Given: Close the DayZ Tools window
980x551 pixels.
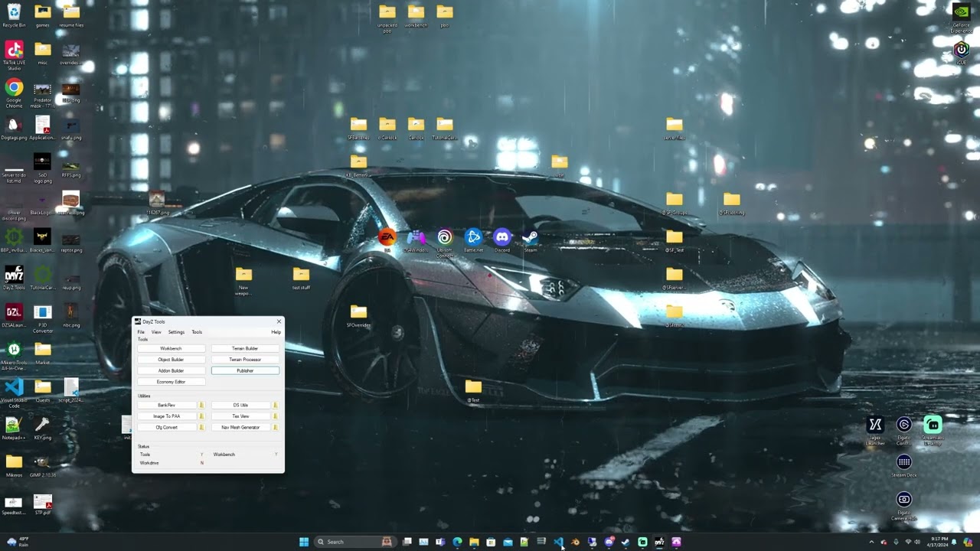Looking at the screenshot, I should (279, 321).
